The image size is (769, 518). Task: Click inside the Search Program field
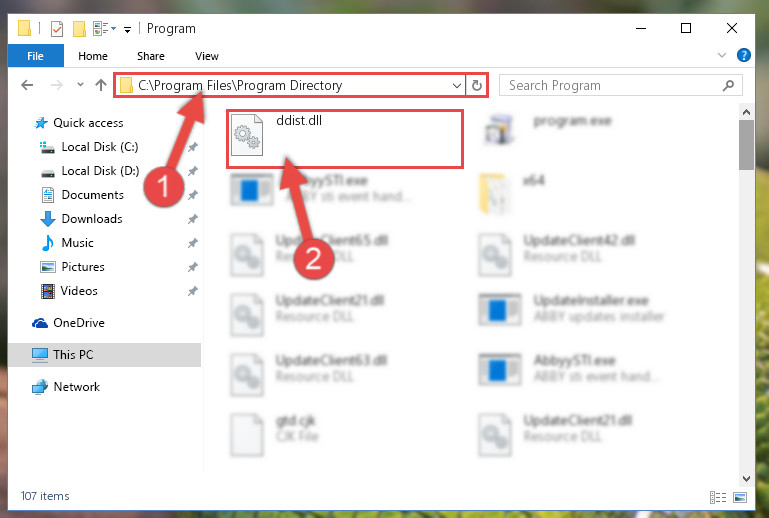point(613,85)
